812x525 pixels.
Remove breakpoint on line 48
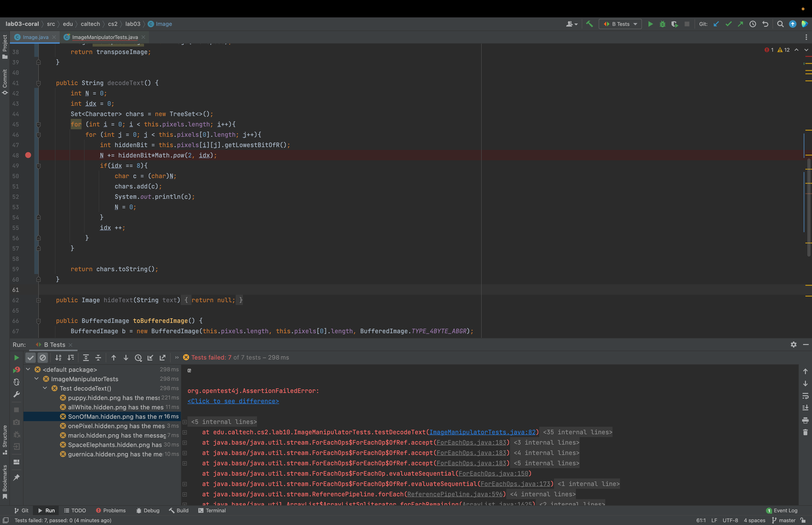point(28,155)
